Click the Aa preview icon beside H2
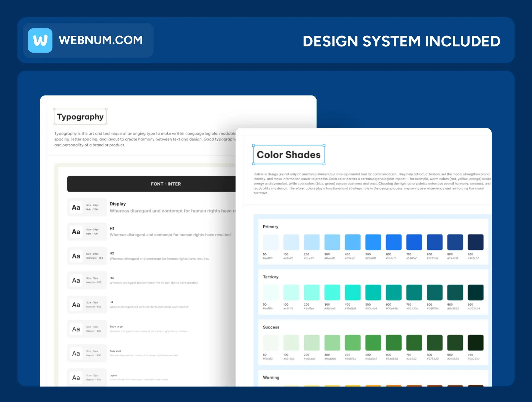This screenshot has height=402, width=532. pos(76,256)
